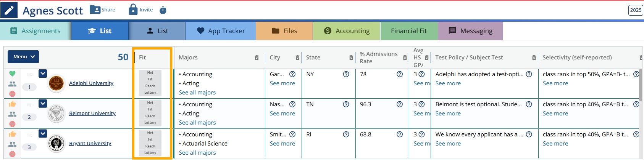Toggle Net fit for Belmont University
Screen dimensions: 644x160
click(x=150, y=103)
